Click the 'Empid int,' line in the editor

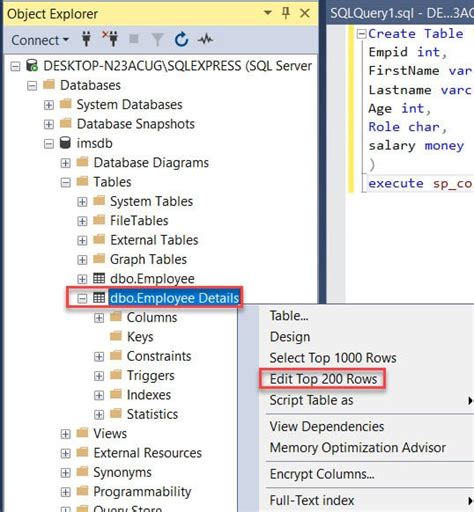coord(407,52)
